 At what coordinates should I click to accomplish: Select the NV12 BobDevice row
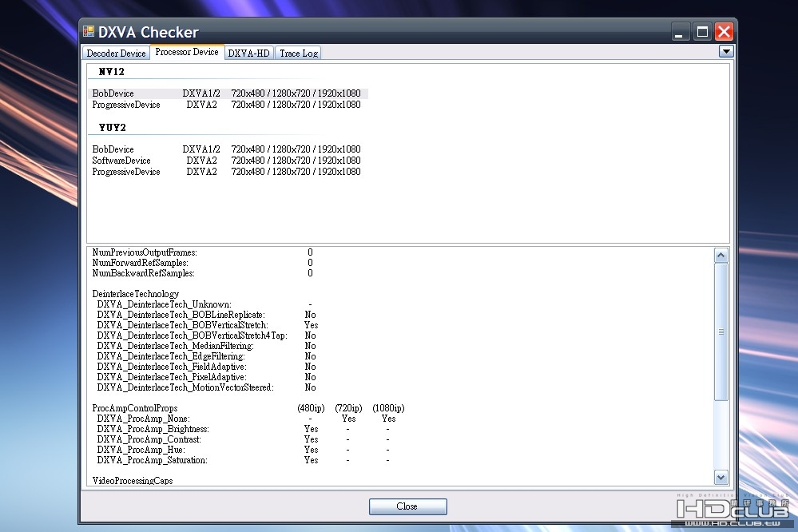(x=228, y=93)
